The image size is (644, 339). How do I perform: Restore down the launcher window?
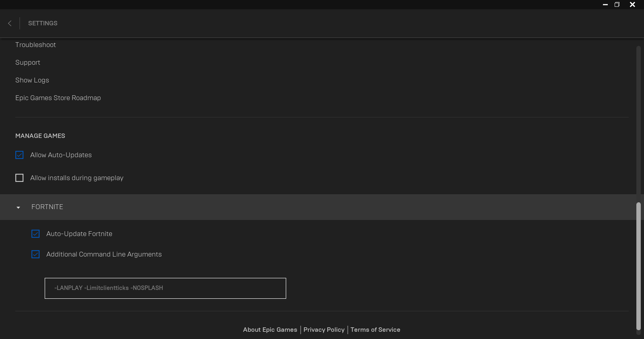(617, 4)
